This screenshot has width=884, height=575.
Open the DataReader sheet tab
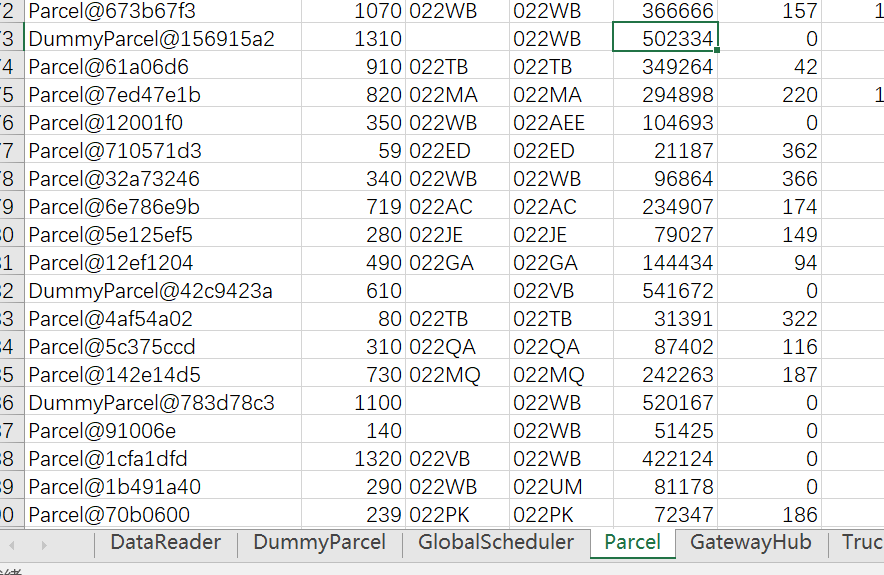(166, 542)
